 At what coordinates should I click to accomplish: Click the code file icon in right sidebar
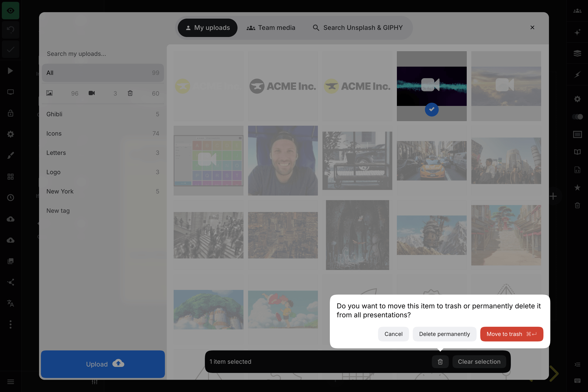click(577, 170)
